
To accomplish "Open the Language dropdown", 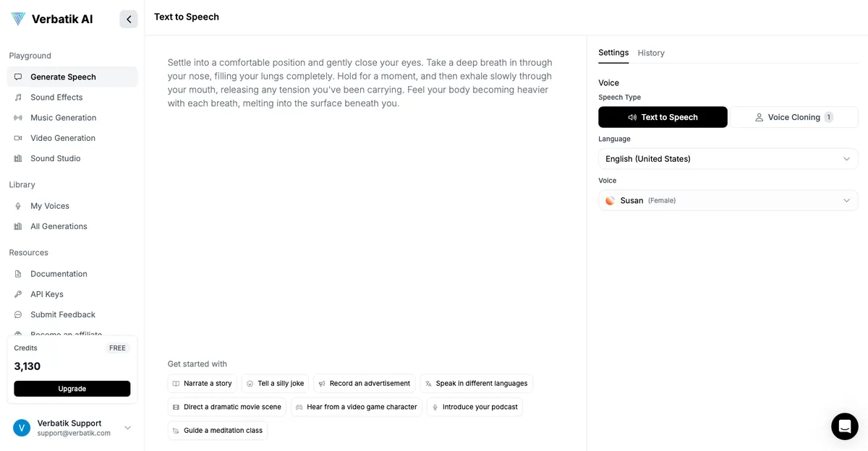I will pyautogui.click(x=728, y=158).
